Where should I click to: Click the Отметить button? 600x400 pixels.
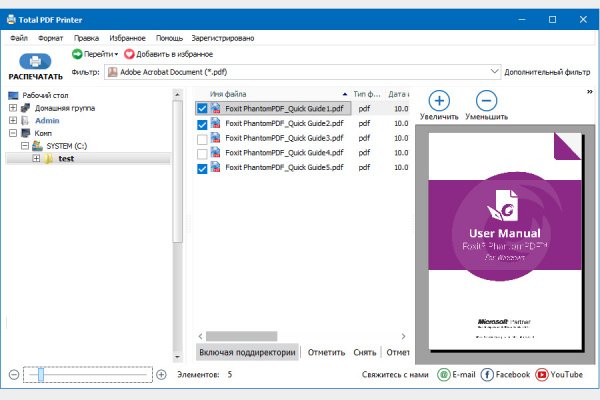point(326,352)
